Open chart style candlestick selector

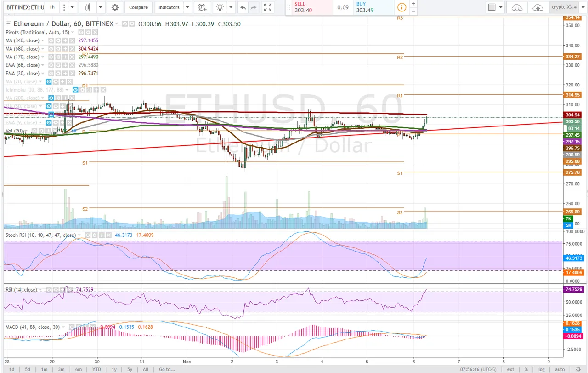[x=88, y=7]
